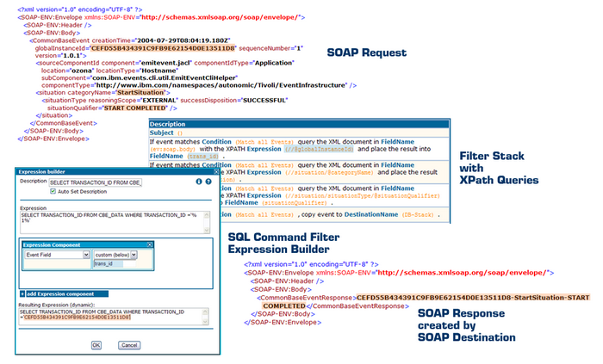Click the (trans_id) FieldName value

(202, 157)
